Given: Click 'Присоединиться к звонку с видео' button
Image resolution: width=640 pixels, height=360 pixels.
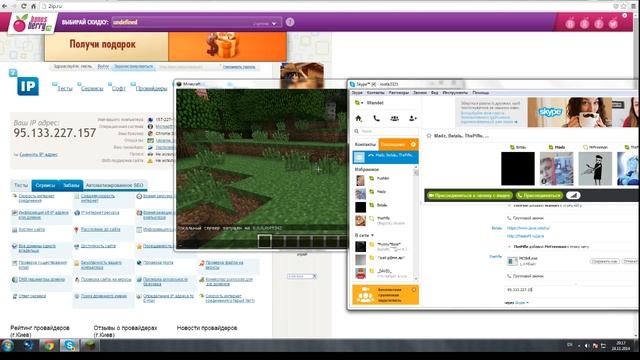Looking at the screenshot, I should [x=469, y=196].
